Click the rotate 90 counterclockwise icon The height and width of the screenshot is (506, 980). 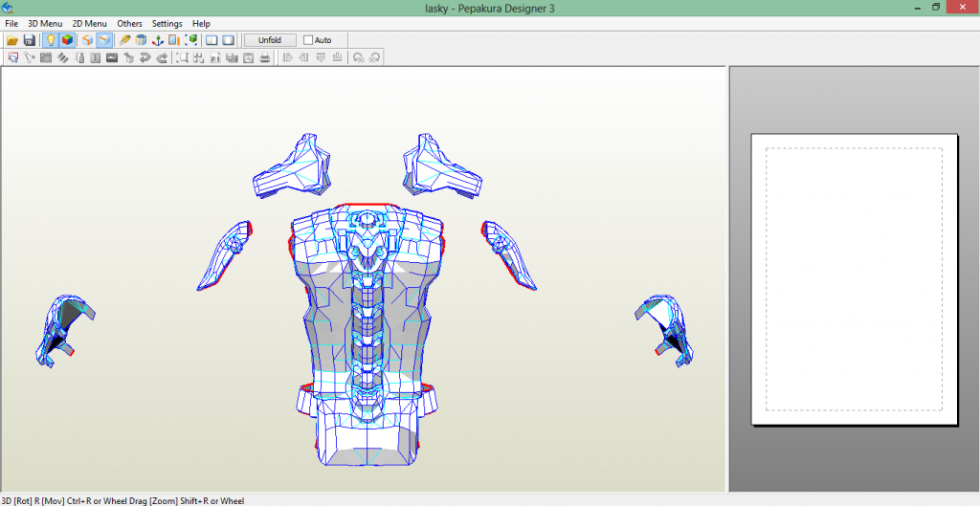(358, 57)
